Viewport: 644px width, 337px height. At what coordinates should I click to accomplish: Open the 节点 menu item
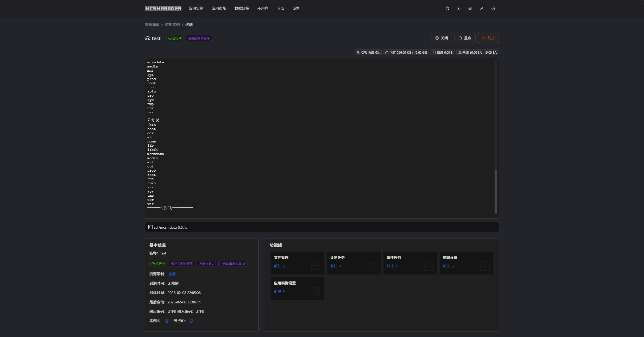[280, 8]
